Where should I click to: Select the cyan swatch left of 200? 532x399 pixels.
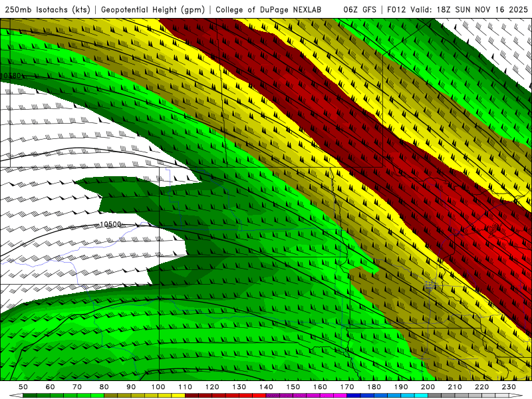click(422, 396)
